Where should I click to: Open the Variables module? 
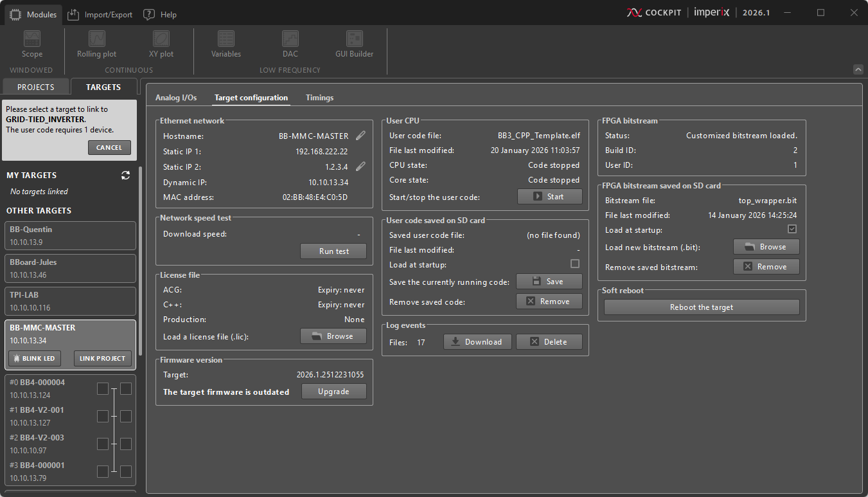coord(226,44)
